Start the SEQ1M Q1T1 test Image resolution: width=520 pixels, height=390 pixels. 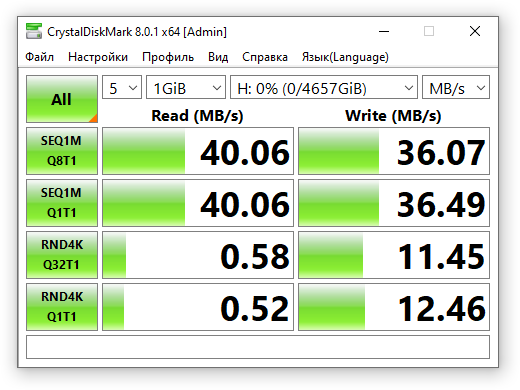62,203
